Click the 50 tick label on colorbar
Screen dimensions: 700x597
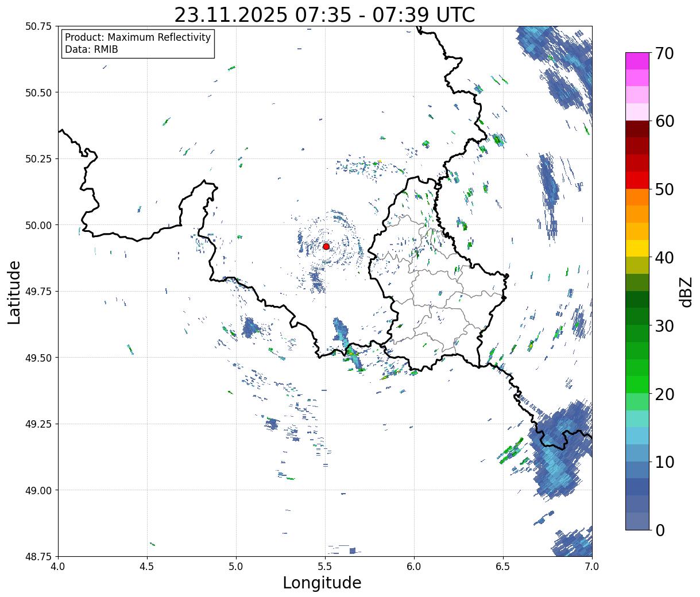tap(664, 189)
